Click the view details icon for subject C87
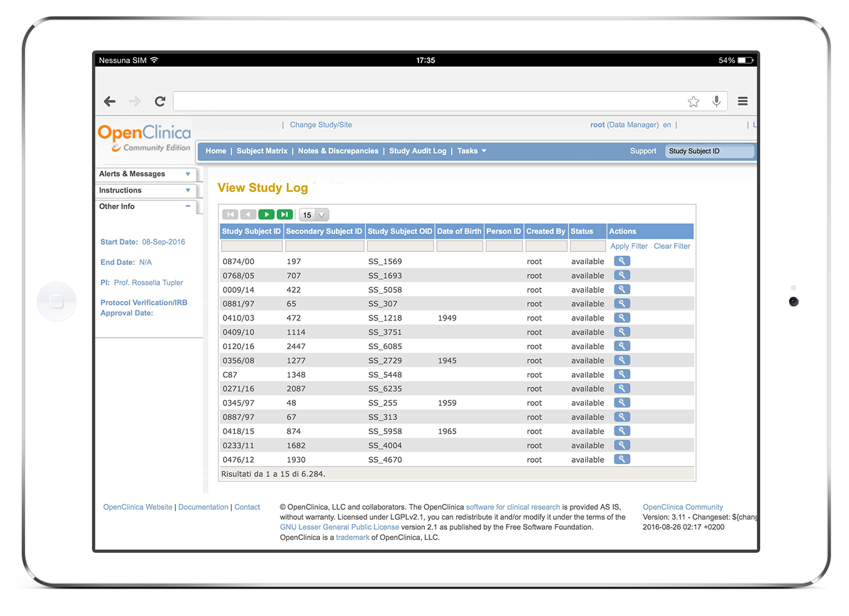Image resolution: width=849 pixels, height=616 pixels. click(x=622, y=374)
